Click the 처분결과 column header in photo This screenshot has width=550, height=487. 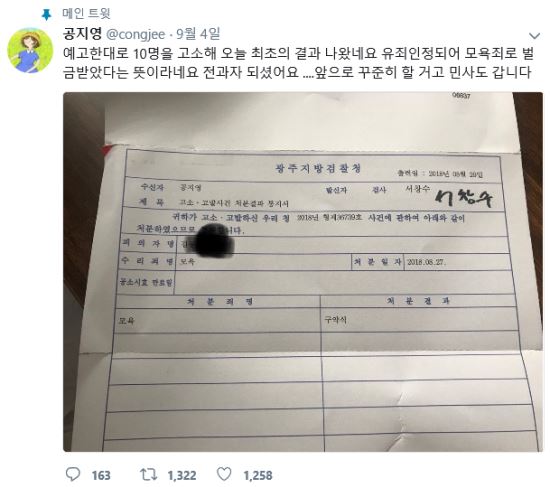[x=418, y=301]
